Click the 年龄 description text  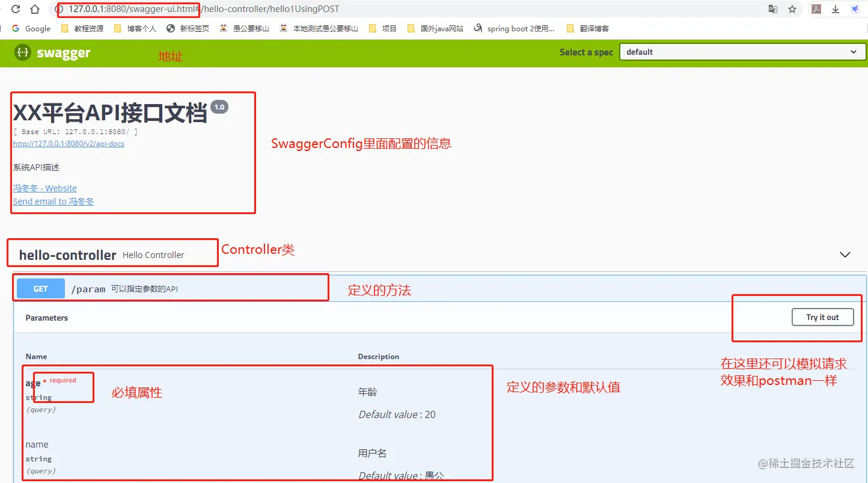[368, 392]
